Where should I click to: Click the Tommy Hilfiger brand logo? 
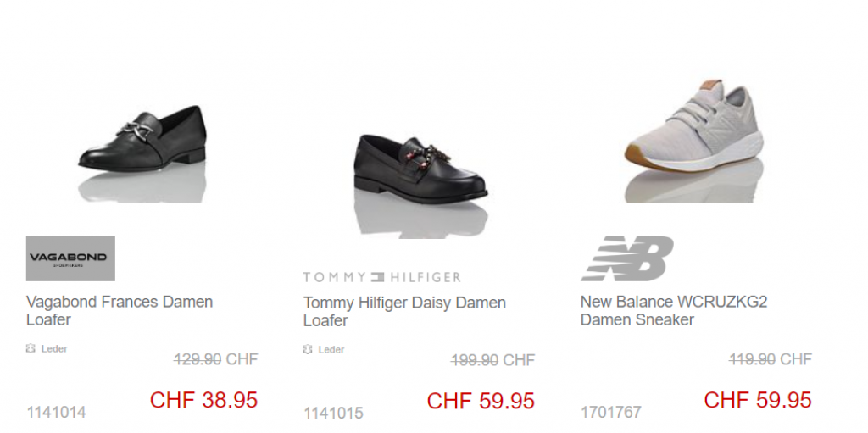pos(381,277)
